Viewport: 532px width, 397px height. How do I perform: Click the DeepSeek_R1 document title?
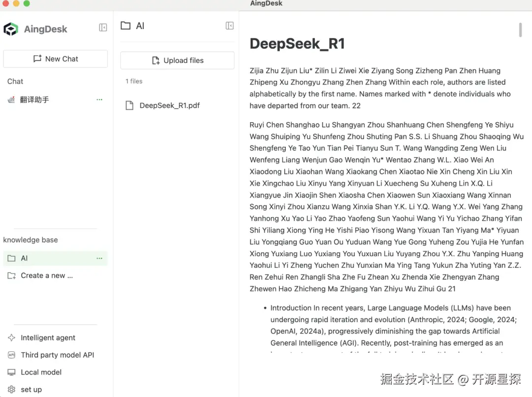point(297,44)
